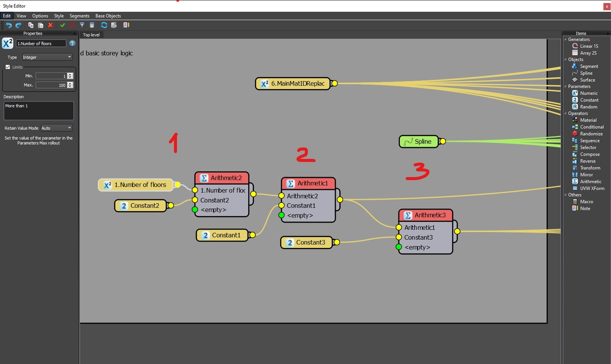Choose the Randomize operator
Image resolution: width=611 pixels, height=364 pixels.
[x=587, y=134]
